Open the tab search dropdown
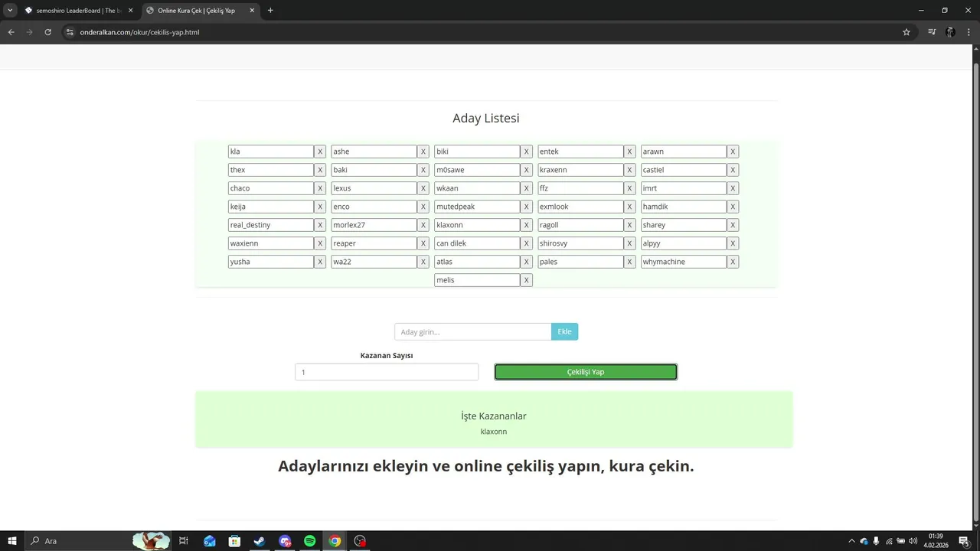Image resolution: width=980 pixels, height=551 pixels. [x=10, y=11]
